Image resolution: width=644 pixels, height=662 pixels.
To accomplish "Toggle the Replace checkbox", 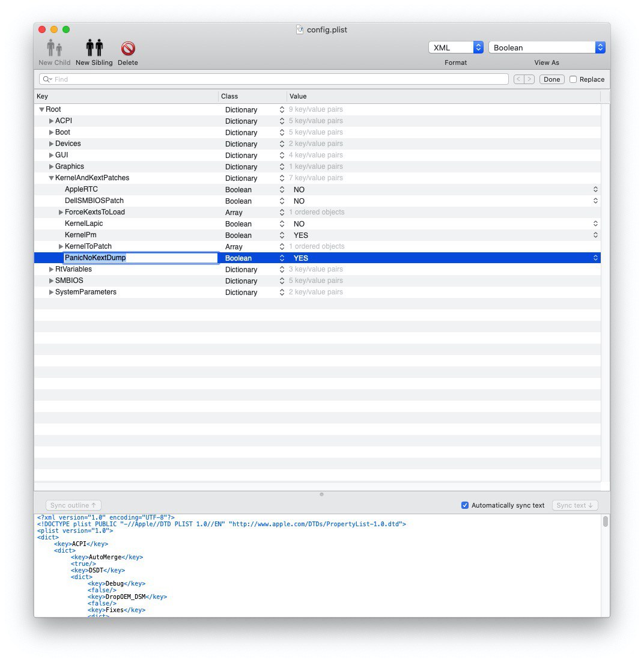I will point(573,79).
